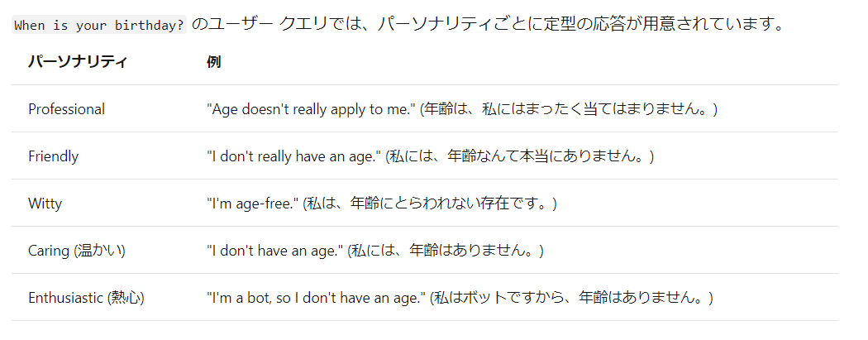Select the Professional personality cell

(x=66, y=109)
